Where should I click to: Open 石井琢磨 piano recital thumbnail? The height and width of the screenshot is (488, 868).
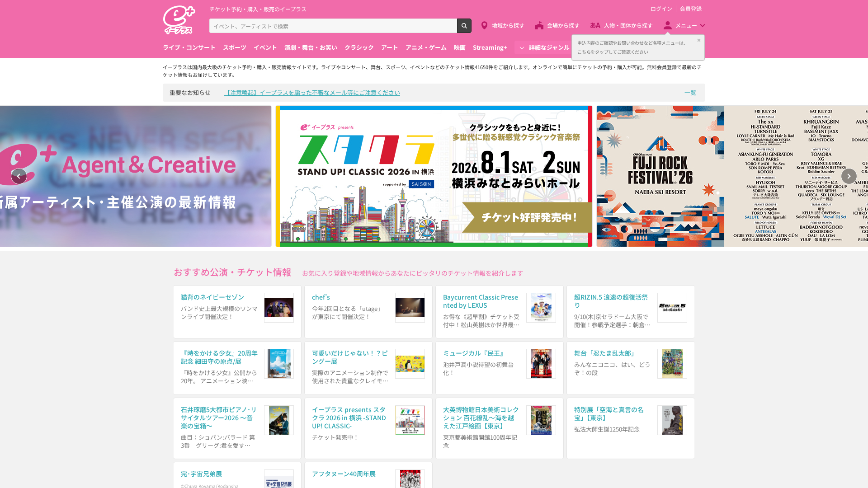pyautogui.click(x=279, y=420)
